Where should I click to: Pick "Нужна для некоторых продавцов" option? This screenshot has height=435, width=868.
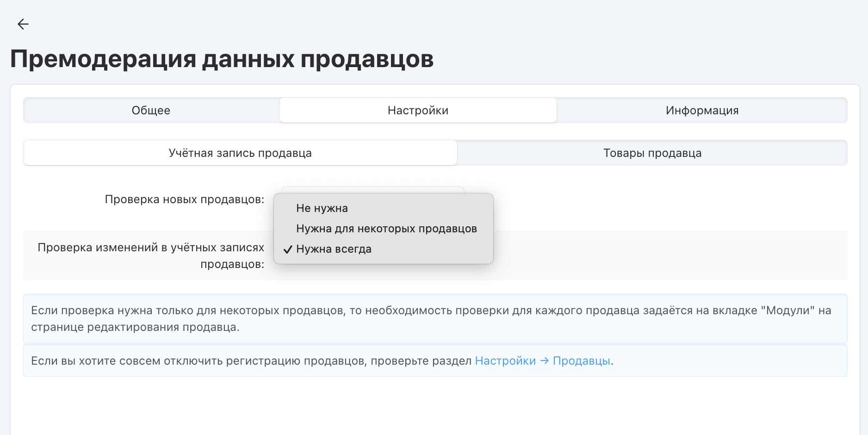pos(386,229)
